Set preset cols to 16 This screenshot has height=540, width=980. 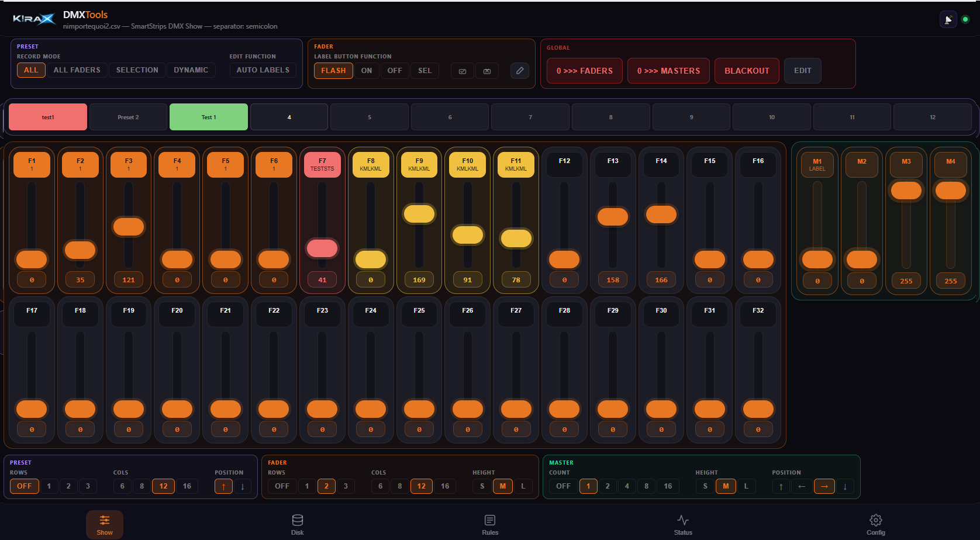[x=187, y=486]
